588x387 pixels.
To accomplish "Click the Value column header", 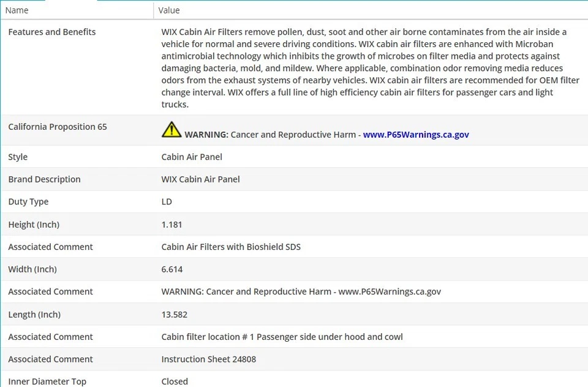I will coord(169,10).
